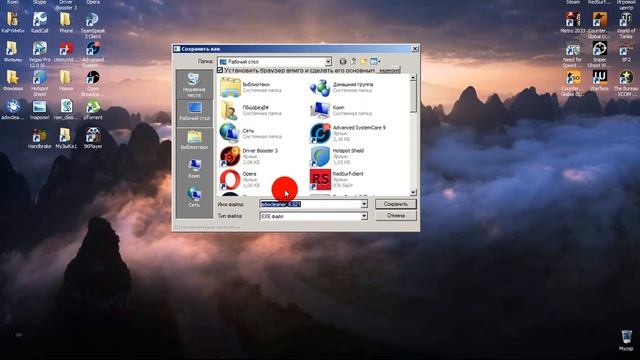The height and width of the screenshot is (360, 640).
Task: Select Hotspot Shield shortcut in the dialog list
Action: pyautogui.click(x=337, y=156)
